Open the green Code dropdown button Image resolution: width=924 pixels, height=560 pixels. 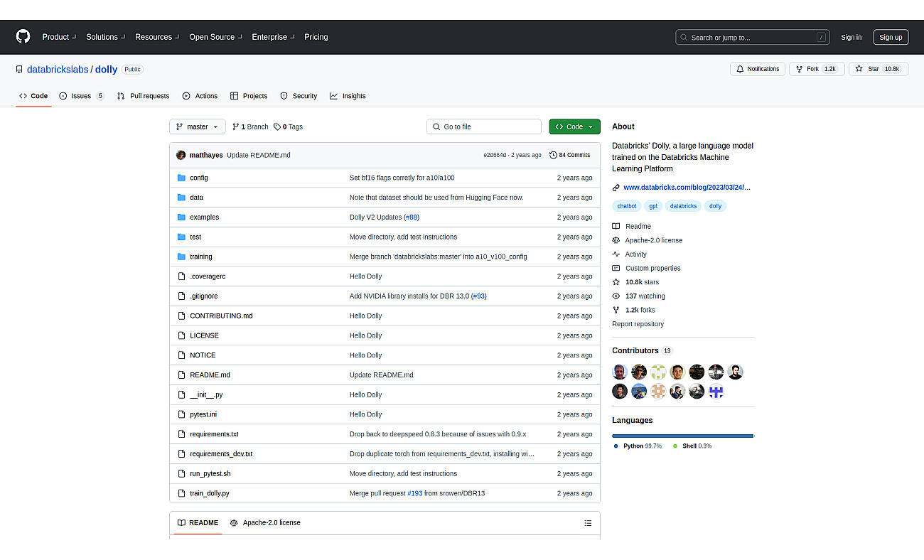(574, 127)
